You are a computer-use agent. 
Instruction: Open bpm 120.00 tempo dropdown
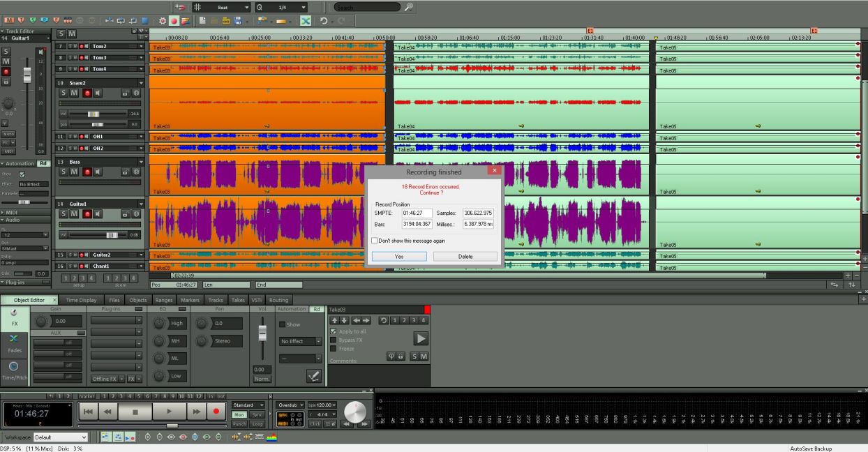pos(322,405)
